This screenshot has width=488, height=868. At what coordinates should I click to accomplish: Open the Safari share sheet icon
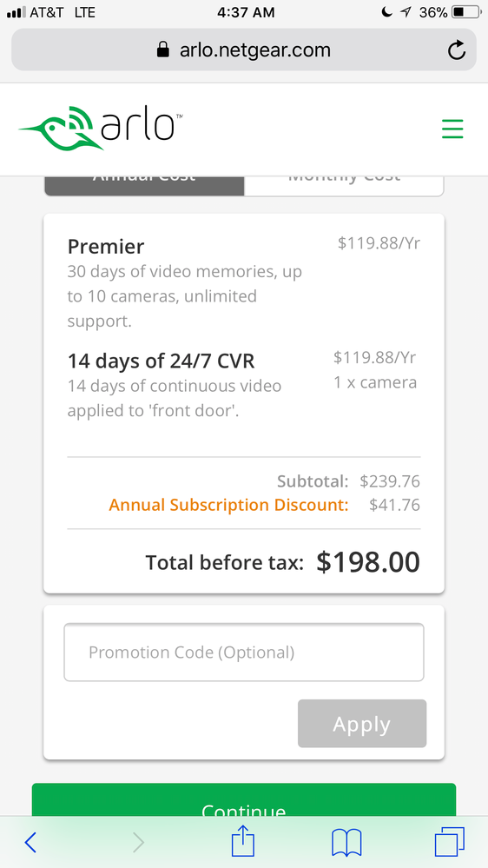(x=243, y=840)
